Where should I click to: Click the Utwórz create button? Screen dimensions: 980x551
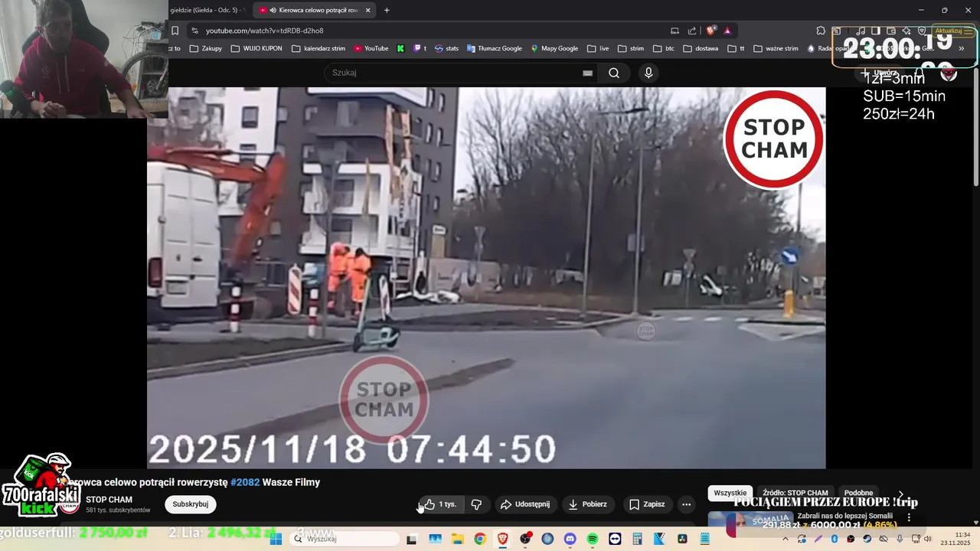(x=879, y=73)
